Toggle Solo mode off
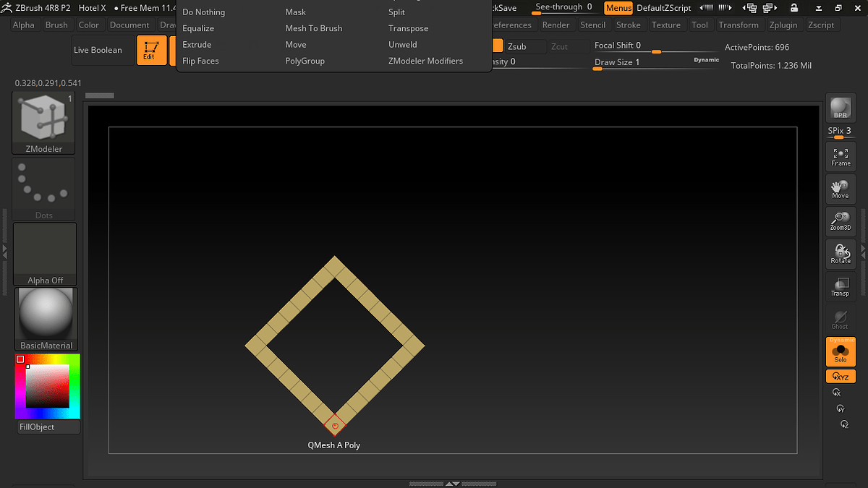 pos(841,351)
